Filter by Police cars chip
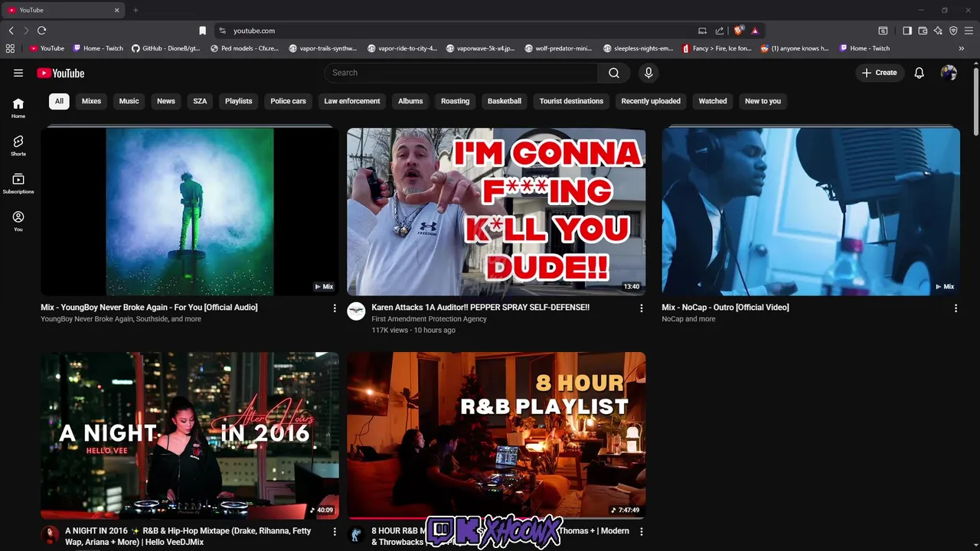Screen dimensions: 980x551 click(288, 101)
